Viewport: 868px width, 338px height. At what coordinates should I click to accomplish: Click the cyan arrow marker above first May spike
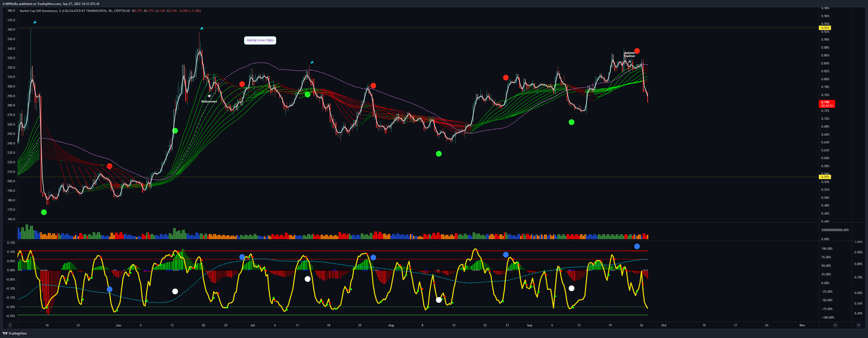tap(35, 22)
